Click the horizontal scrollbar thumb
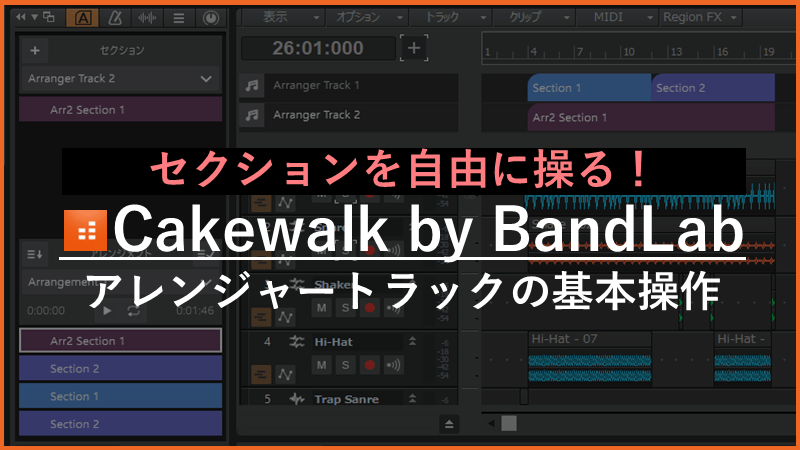Viewport: 800px width, 450px height. (509, 423)
